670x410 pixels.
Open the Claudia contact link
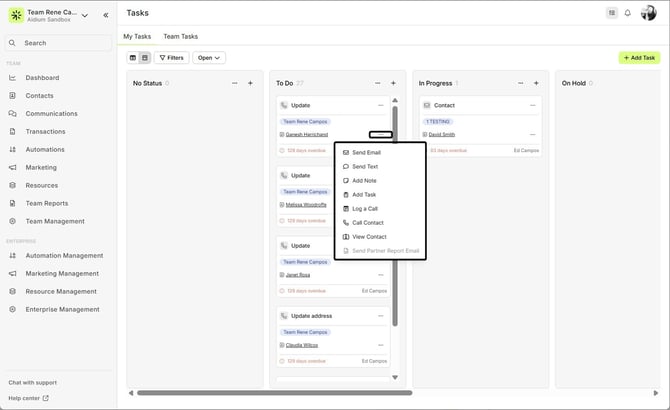click(x=302, y=345)
